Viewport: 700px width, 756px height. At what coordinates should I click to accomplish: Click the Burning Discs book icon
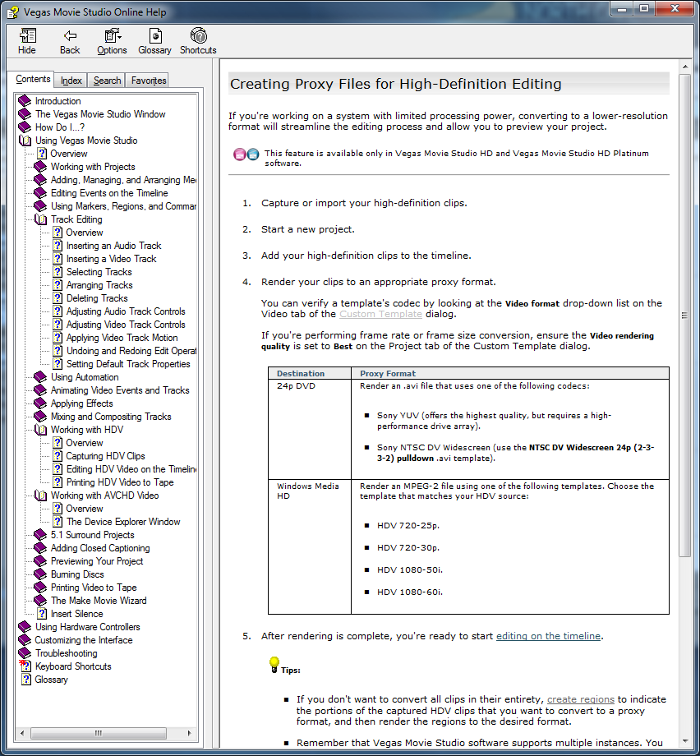pos(40,574)
